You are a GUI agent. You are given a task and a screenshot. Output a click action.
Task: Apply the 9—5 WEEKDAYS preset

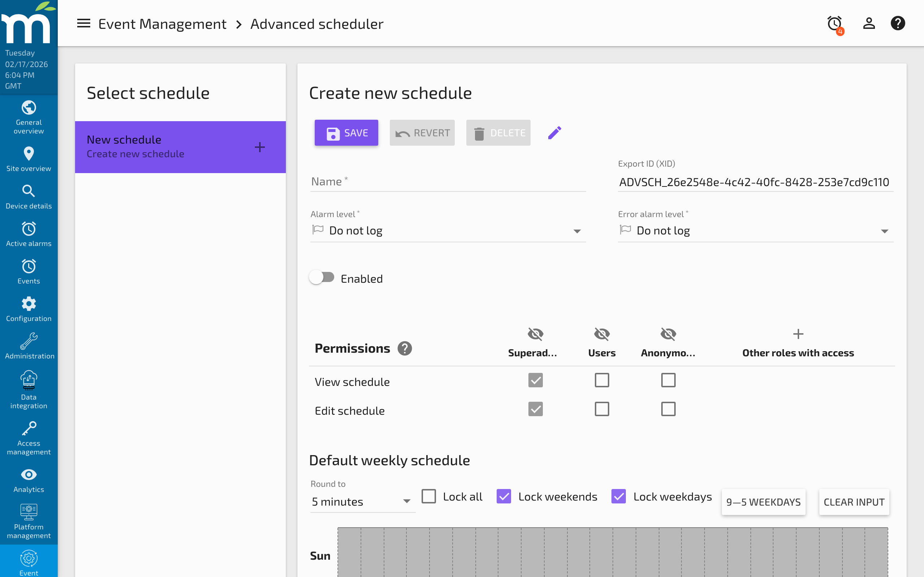click(763, 502)
